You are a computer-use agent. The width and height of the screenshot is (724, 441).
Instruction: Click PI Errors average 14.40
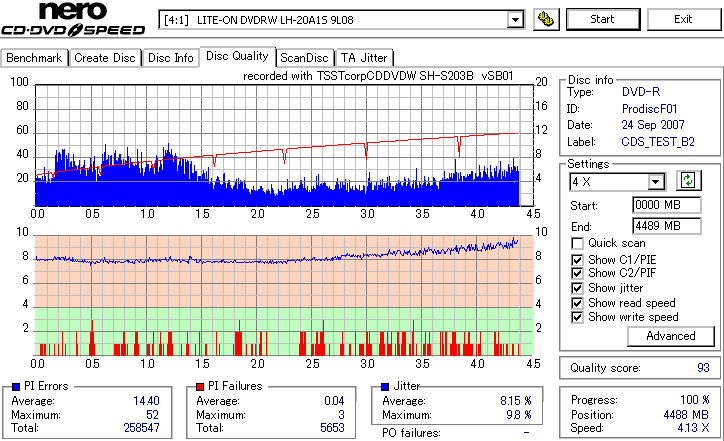coord(146,401)
